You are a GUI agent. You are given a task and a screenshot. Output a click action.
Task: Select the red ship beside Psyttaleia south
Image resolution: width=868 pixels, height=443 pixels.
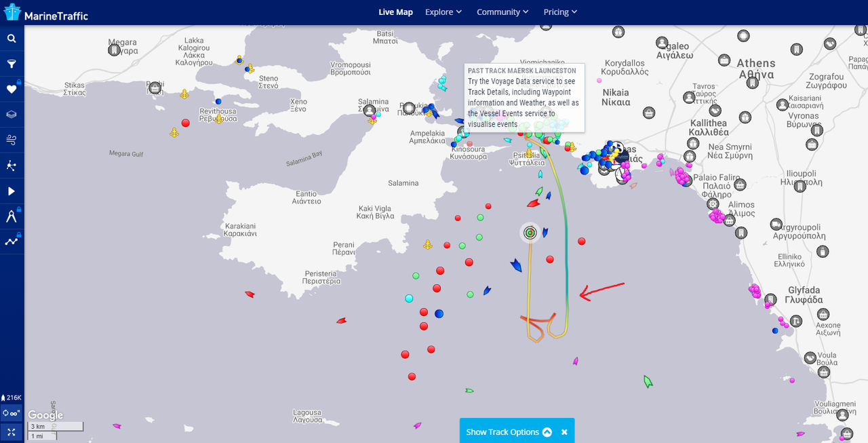click(x=534, y=203)
